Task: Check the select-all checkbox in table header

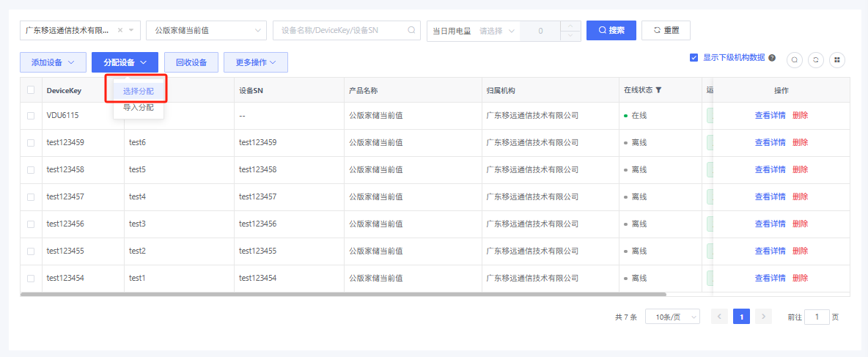Action: click(31, 90)
